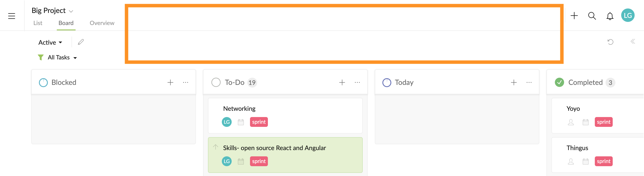Image resolution: width=644 pixels, height=176 pixels.
Task: Open the Skills- open source React and Angular task
Action: [x=285, y=155]
